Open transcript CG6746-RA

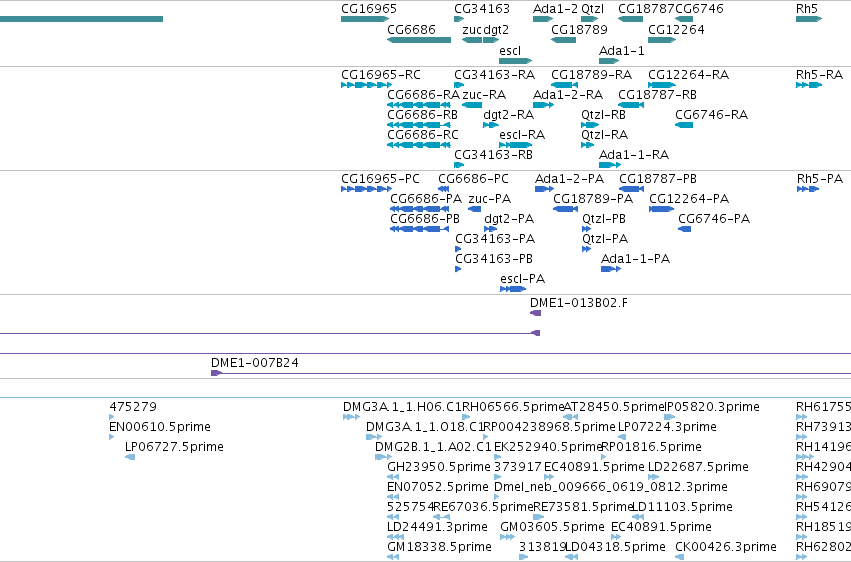[684, 125]
